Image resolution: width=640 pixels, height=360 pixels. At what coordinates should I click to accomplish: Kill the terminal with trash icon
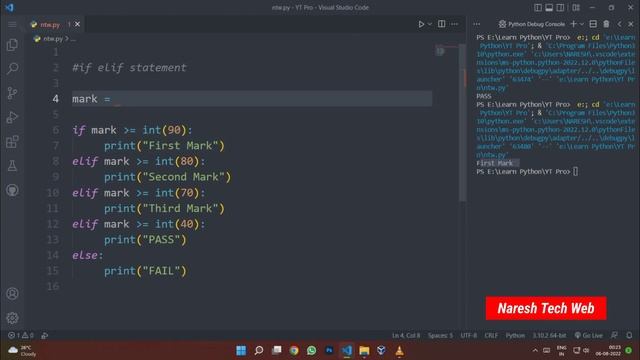(x=606, y=24)
